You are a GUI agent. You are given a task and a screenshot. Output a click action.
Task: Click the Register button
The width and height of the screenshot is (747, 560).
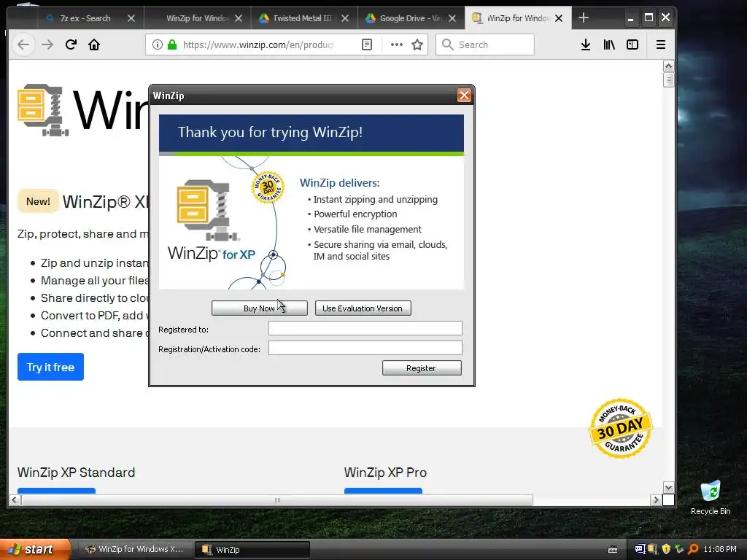[x=421, y=368]
